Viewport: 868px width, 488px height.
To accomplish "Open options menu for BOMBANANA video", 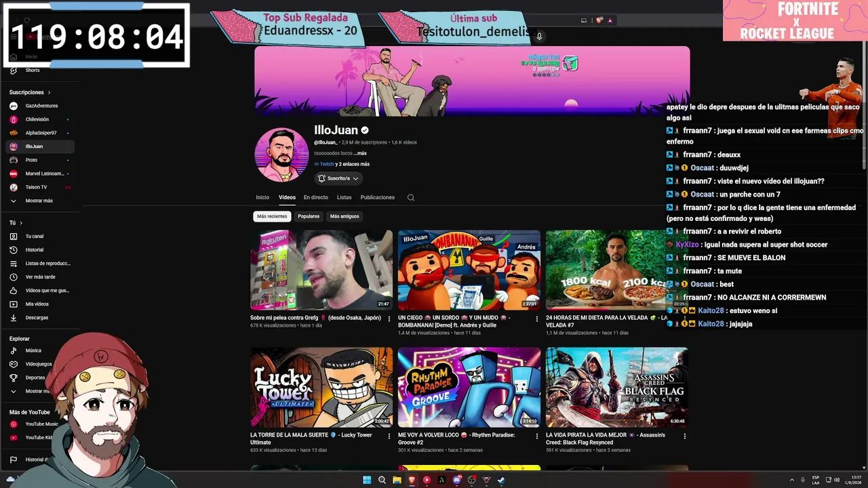I will coord(537,319).
